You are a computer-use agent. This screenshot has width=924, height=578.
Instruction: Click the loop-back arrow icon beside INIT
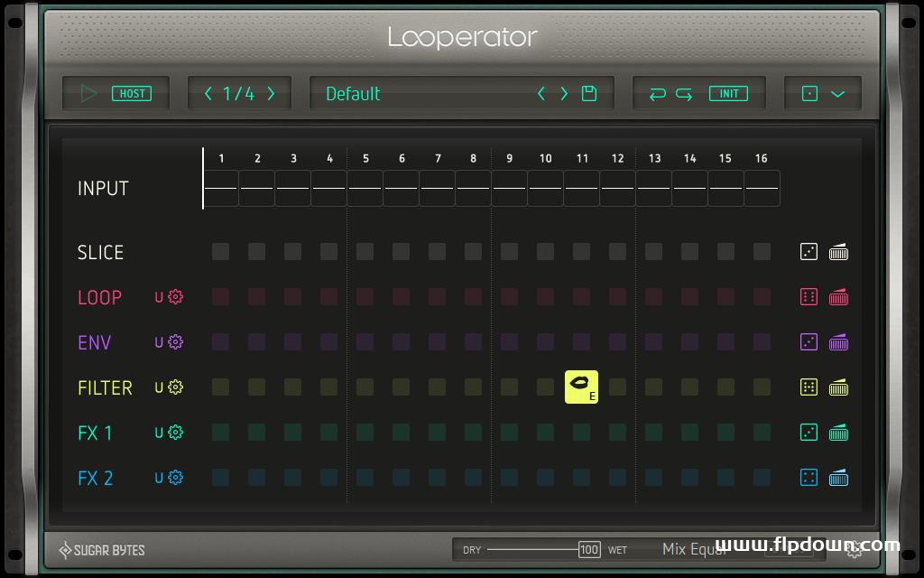[659, 93]
